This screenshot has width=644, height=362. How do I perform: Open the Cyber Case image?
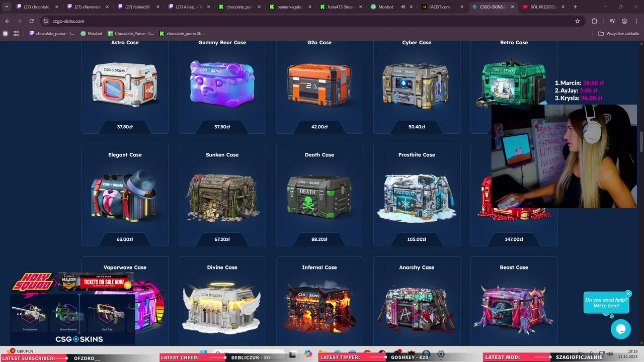pyautogui.click(x=417, y=85)
